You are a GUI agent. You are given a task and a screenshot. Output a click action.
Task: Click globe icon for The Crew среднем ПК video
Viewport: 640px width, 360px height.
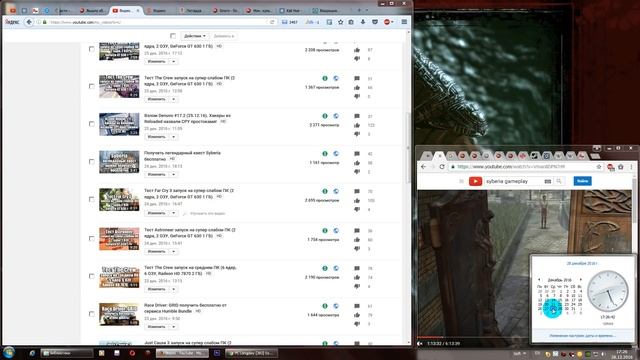336,268
